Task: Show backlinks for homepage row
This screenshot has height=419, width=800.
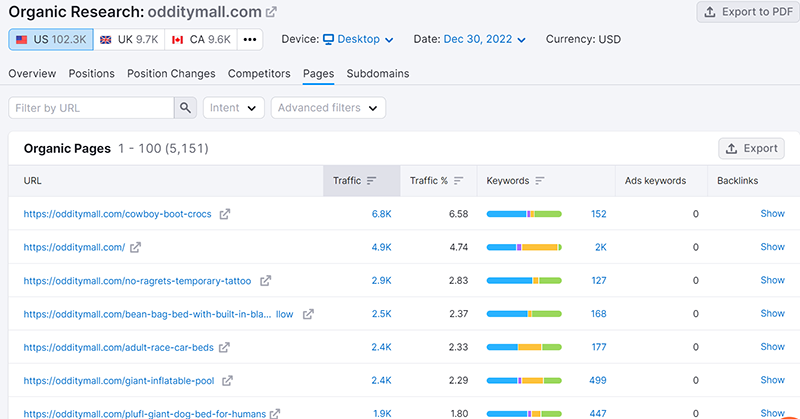Action: 772,247
